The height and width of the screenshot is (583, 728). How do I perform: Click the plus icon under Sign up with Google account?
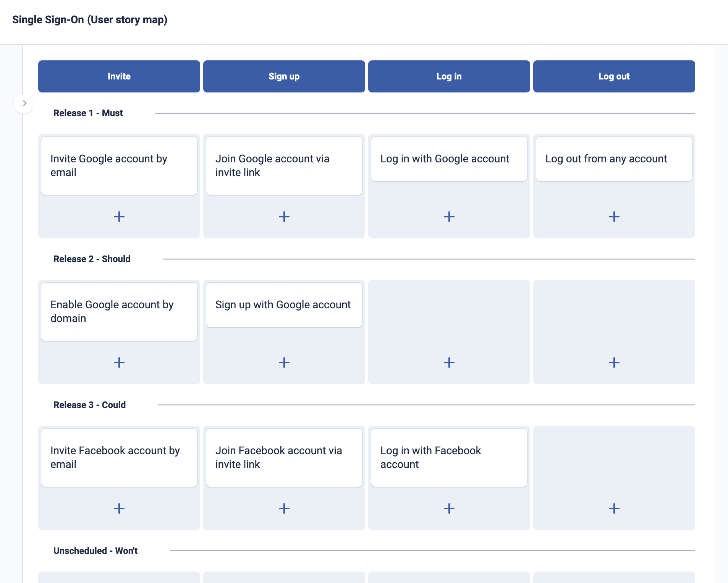click(x=284, y=363)
